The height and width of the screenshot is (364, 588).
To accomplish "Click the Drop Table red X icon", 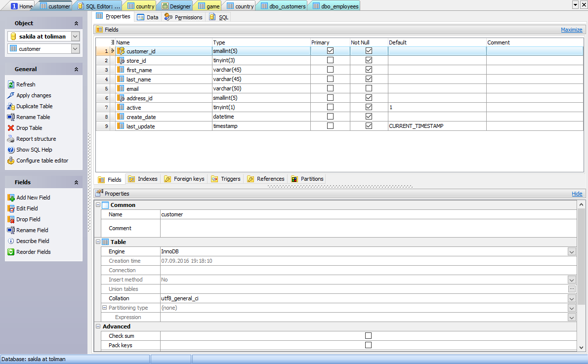I will point(11,128).
